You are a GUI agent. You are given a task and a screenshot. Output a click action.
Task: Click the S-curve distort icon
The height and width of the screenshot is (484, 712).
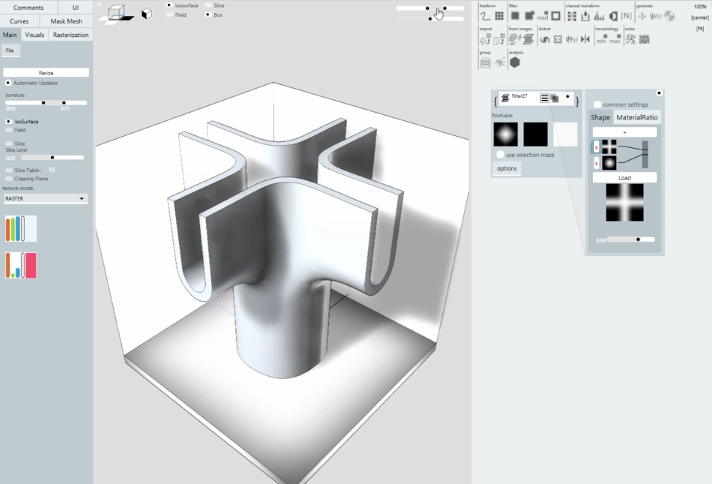pyautogui.click(x=544, y=40)
